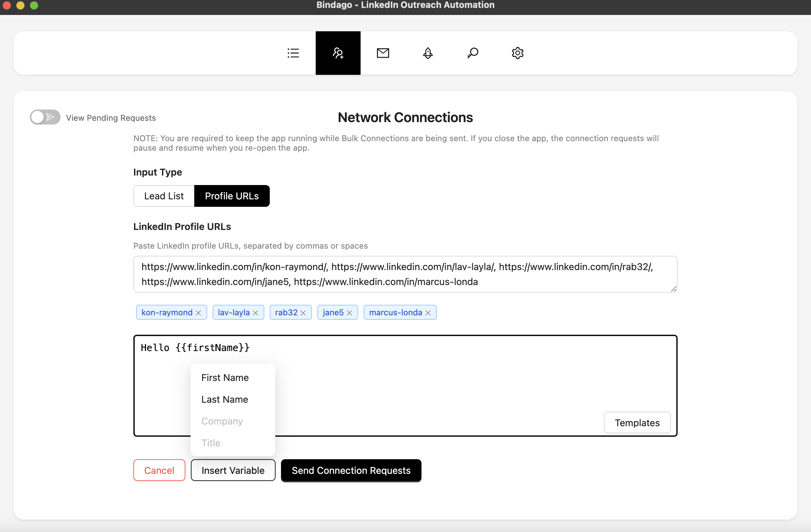Select Profile URLs input type
The image size is (811, 532).
232,196
